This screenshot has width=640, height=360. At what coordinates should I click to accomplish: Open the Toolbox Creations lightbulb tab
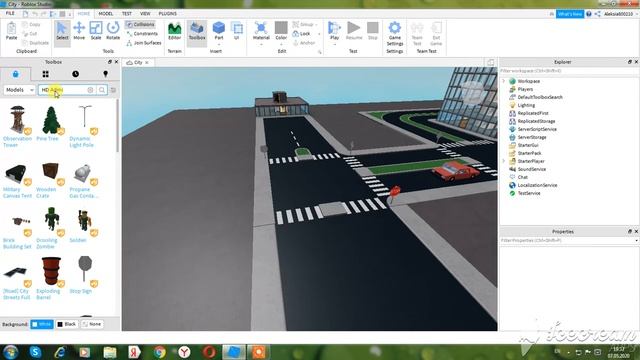click(105, 74)
